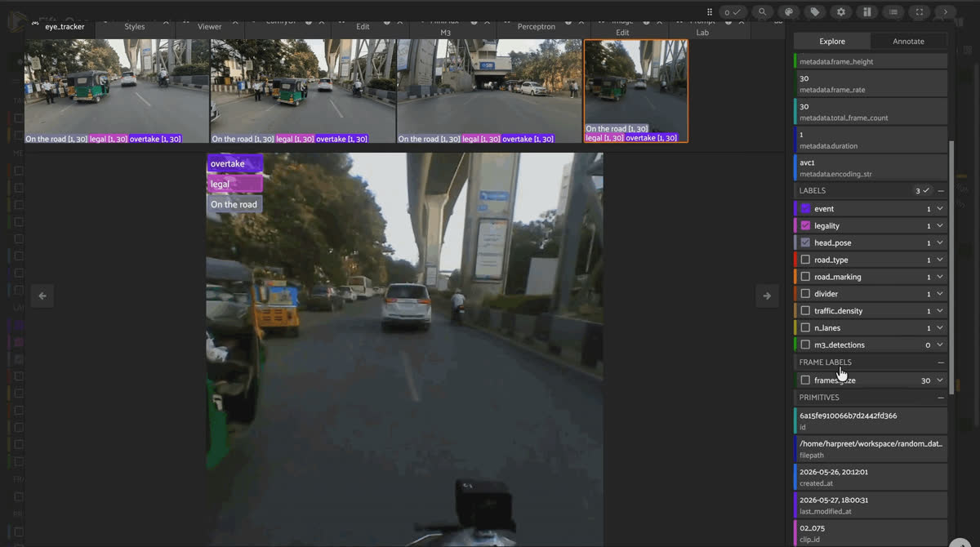Expand the road_marking field dropdown arrow
Viewport: 980px width, 547px height.
[x=940, y=277]
